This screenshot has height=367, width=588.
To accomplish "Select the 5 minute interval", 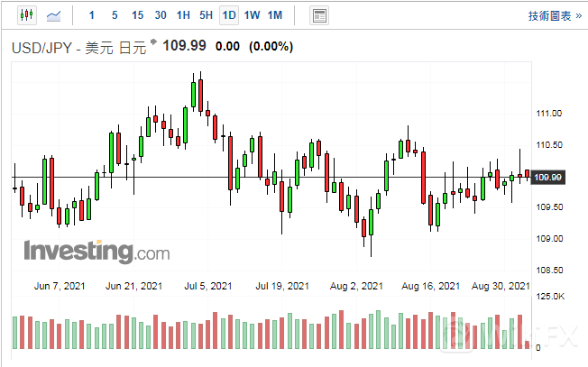I will pos(115,15).
